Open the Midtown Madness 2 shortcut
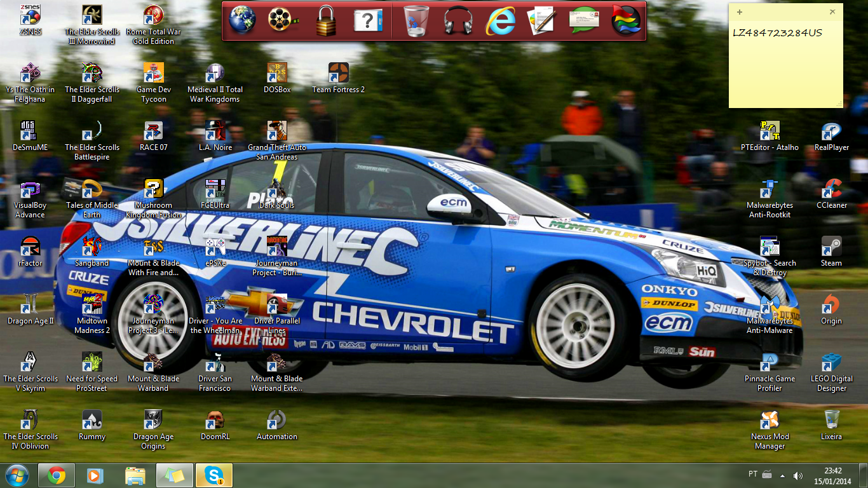 tap(92, 314)
